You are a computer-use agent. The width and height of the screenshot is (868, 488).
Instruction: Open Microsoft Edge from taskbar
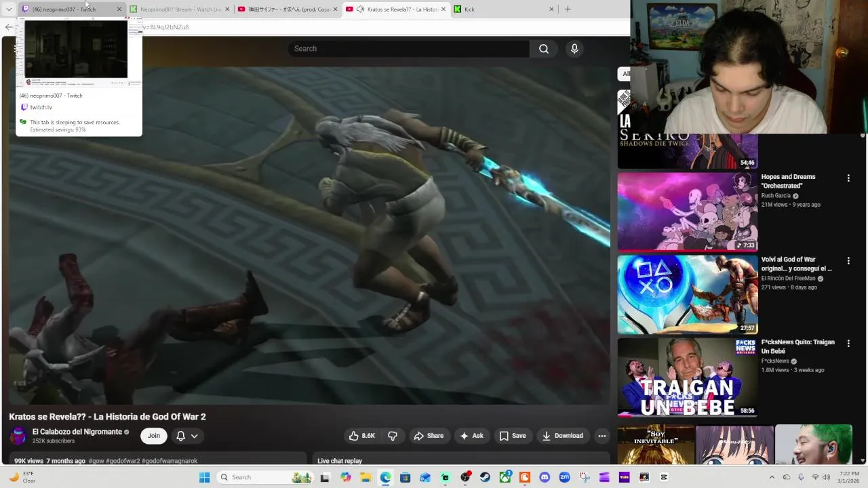pyautogui.click(x=385, y=477)
